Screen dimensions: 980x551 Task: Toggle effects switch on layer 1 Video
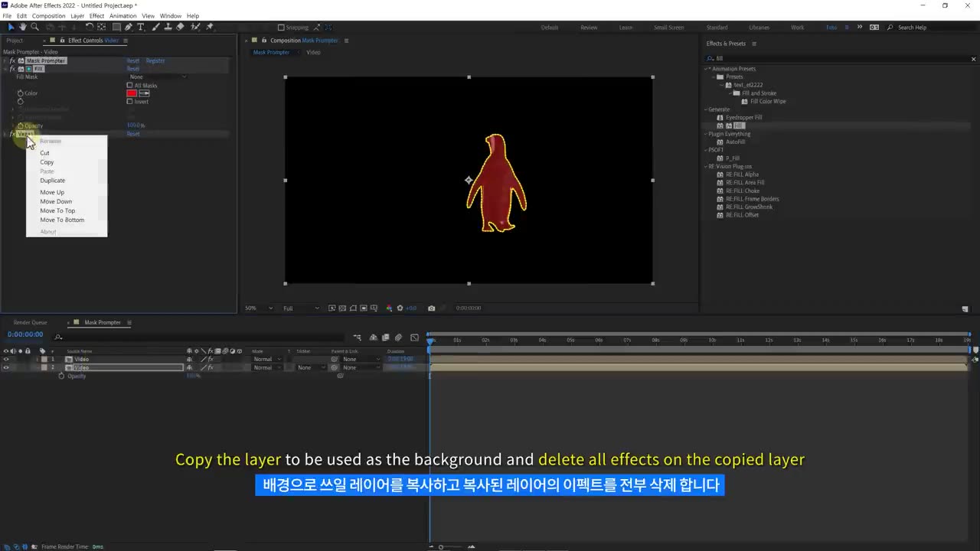click(211, 359)
